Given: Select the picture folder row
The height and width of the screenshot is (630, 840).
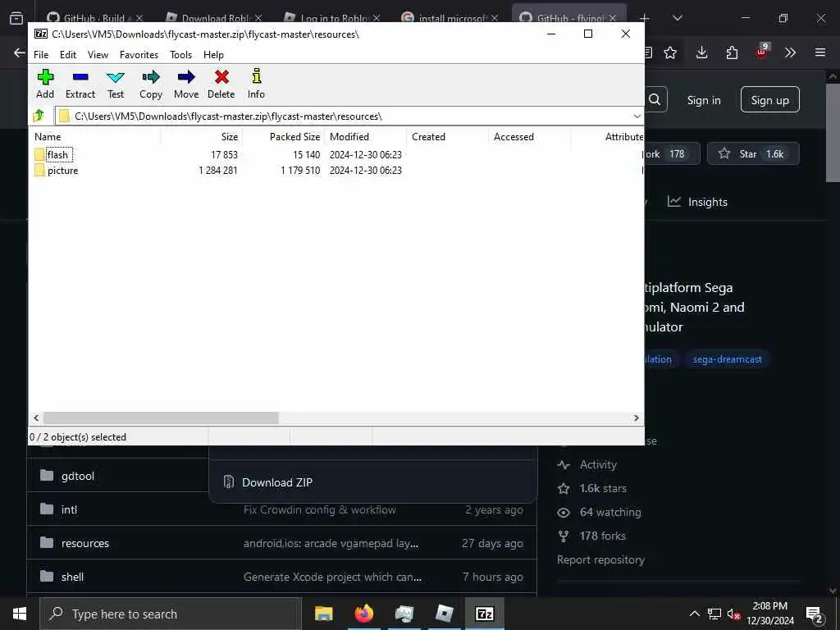Looking at the screenshot, I should click(x=57, y=171).
